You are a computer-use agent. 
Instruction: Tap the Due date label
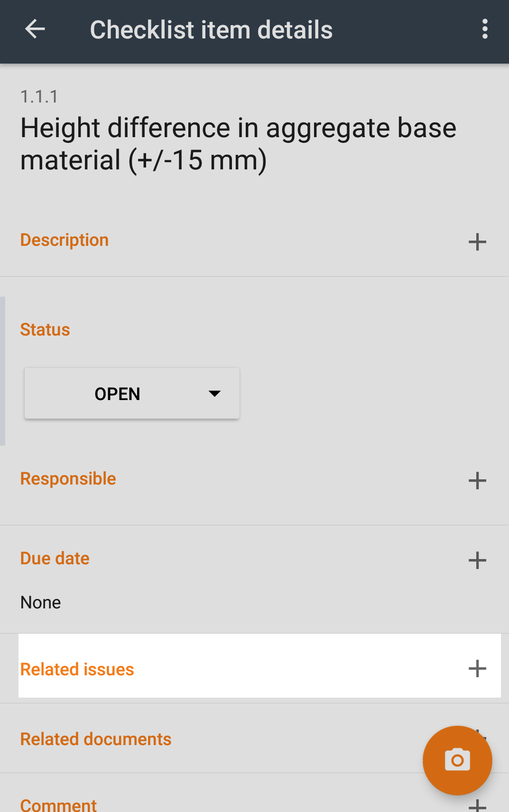55,559
